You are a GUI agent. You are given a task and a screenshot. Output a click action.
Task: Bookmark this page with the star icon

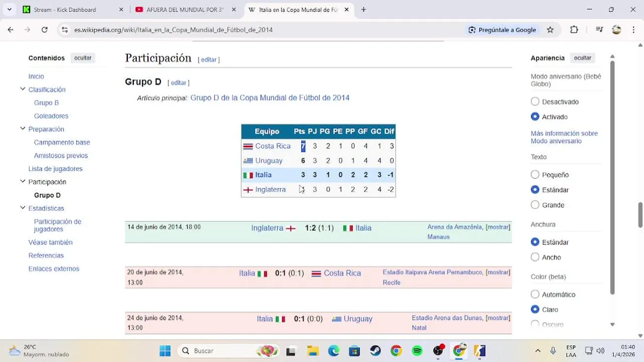tap(550, 30)
